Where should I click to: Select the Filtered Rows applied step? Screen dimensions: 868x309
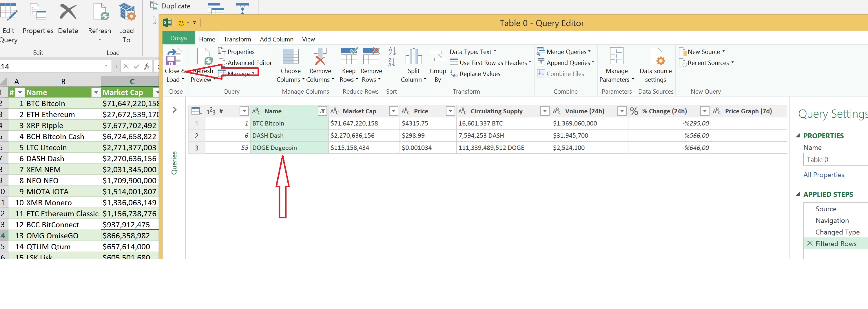(x=836, y=243)
